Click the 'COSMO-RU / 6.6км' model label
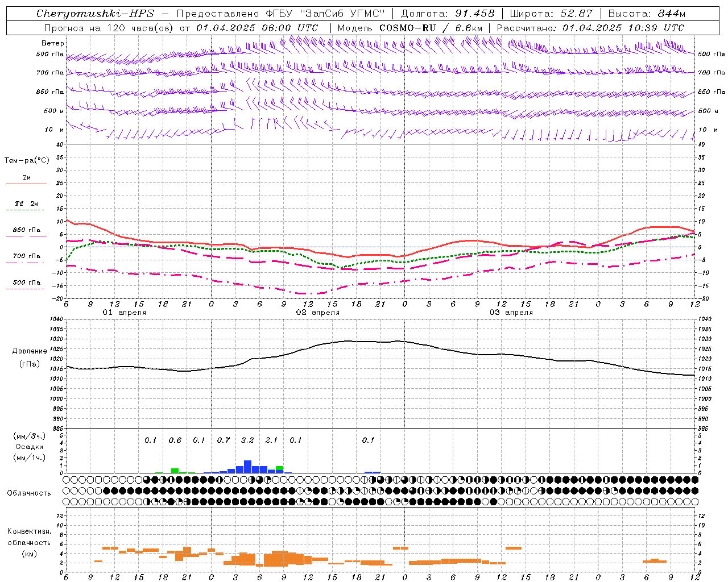This screenshot has height=582, width=728. click(431, 28)
